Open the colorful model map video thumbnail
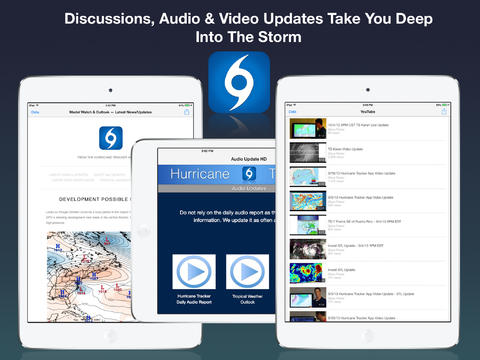 tap(308, 201)
